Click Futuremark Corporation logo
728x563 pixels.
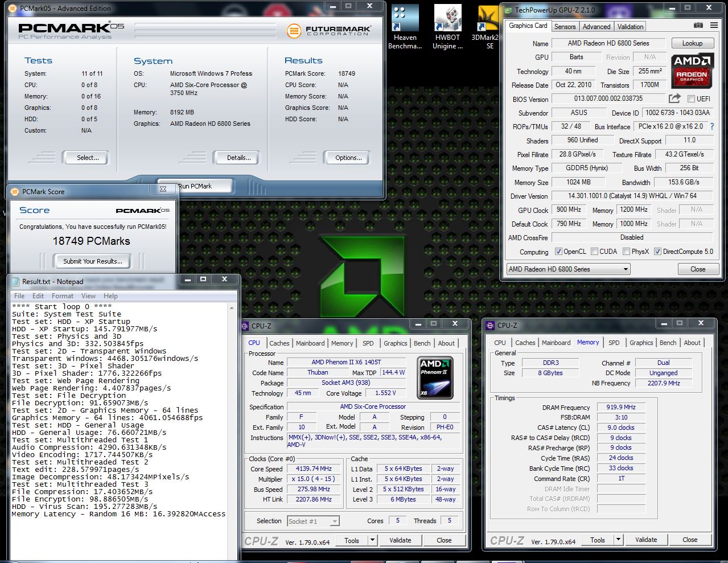pyautogui.click(x=329, y=30)
